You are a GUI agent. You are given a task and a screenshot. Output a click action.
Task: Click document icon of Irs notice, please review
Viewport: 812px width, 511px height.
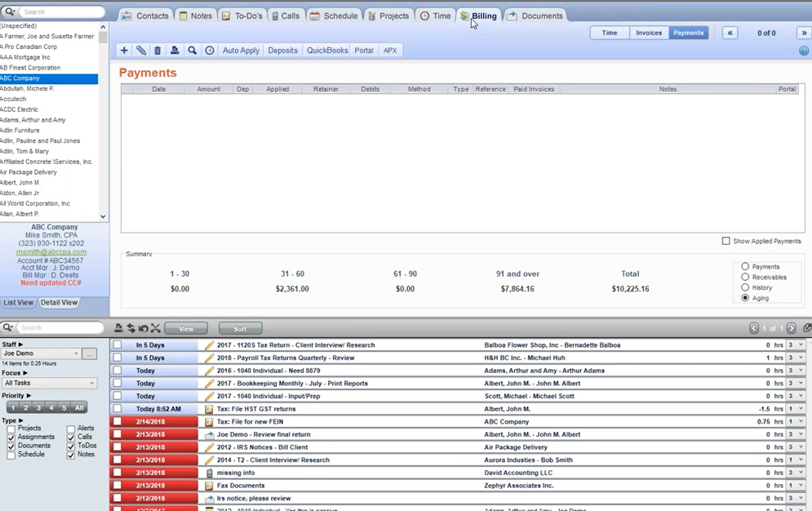pyautogui.click(x=209, y=499)
